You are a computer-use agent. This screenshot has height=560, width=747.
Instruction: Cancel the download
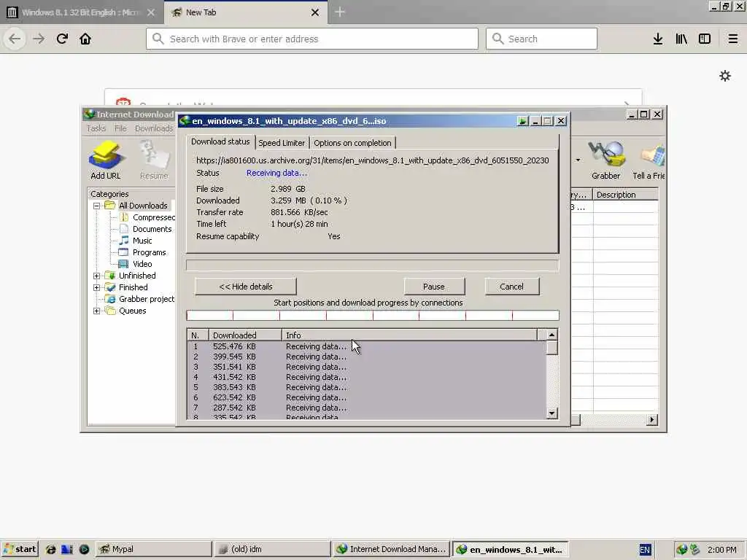(511, 287)
